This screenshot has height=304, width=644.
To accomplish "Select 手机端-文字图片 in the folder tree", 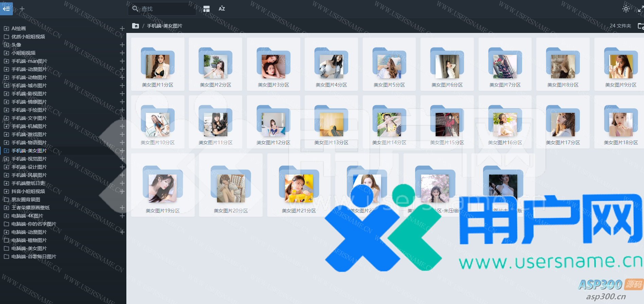I will [29, 118].
